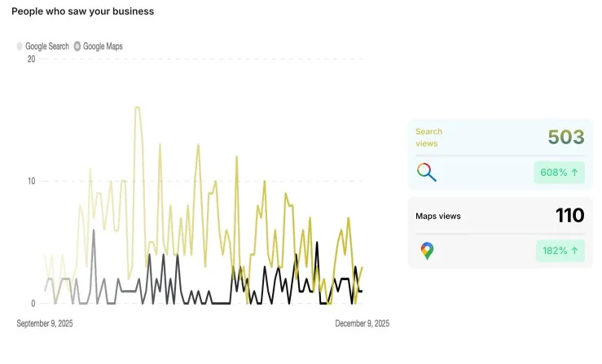Select the 608% growth badge
Screen dimensions: 602x364
tap(559, 172)
